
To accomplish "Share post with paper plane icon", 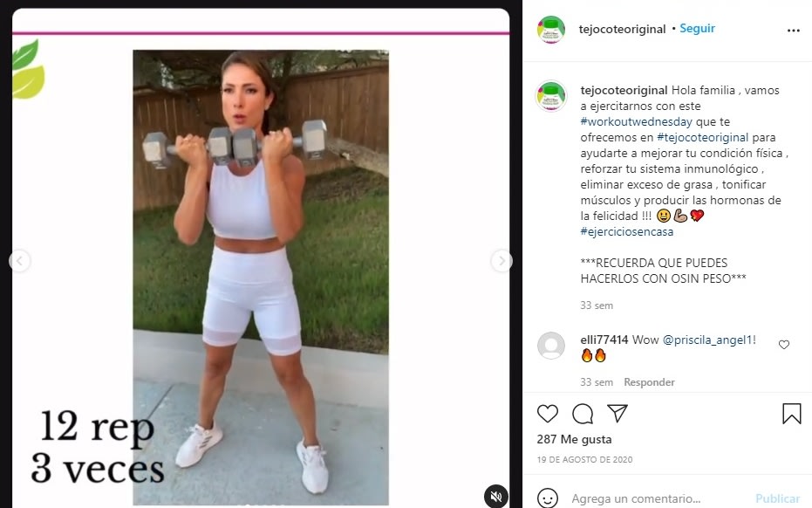I will (x=618, y=413).
